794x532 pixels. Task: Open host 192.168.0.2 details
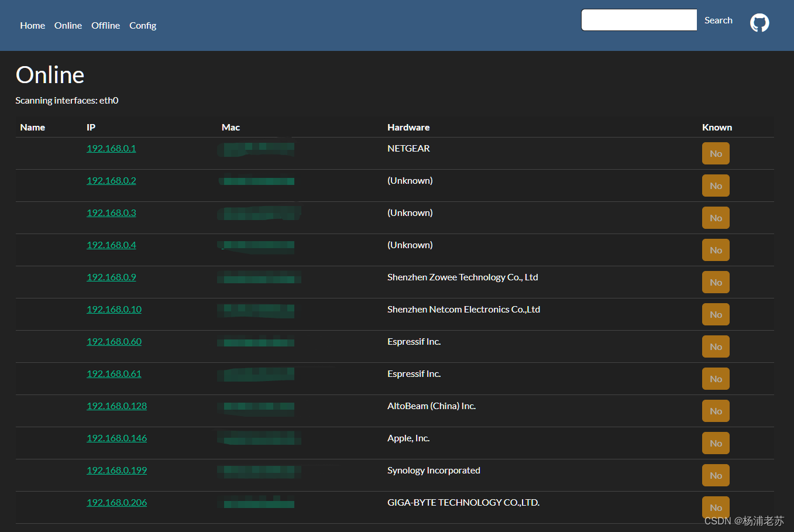[x=111, y=180]
